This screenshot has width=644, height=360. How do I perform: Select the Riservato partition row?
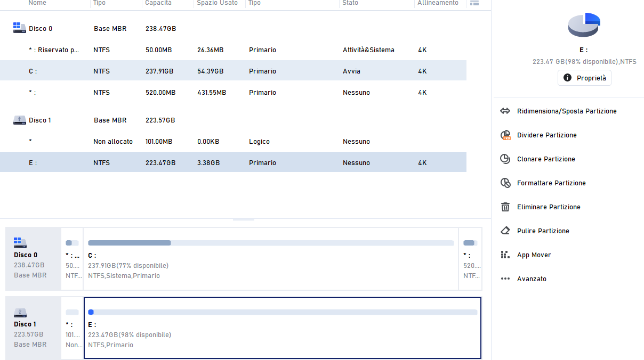[x=233, y=50]
